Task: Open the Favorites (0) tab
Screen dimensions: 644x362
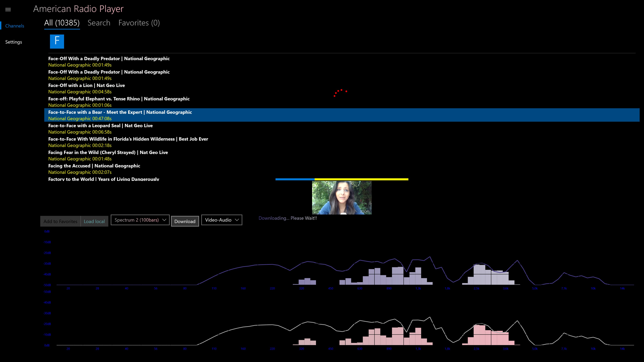Action: [139, 23]
